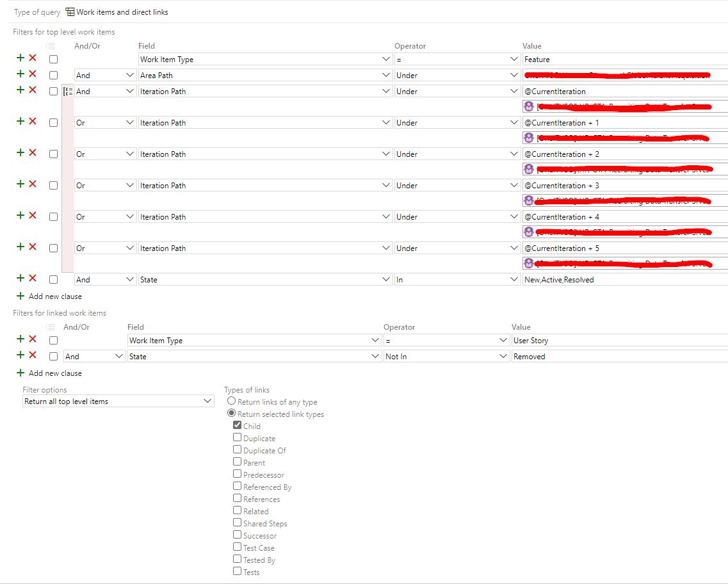
Task: Add new clause to linked work item filters
Action: 49,373
